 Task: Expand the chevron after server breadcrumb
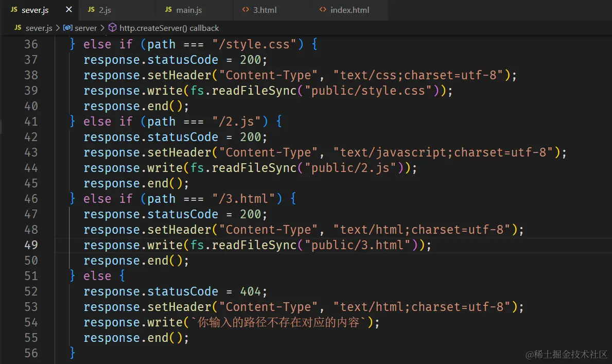coord(102,28)
